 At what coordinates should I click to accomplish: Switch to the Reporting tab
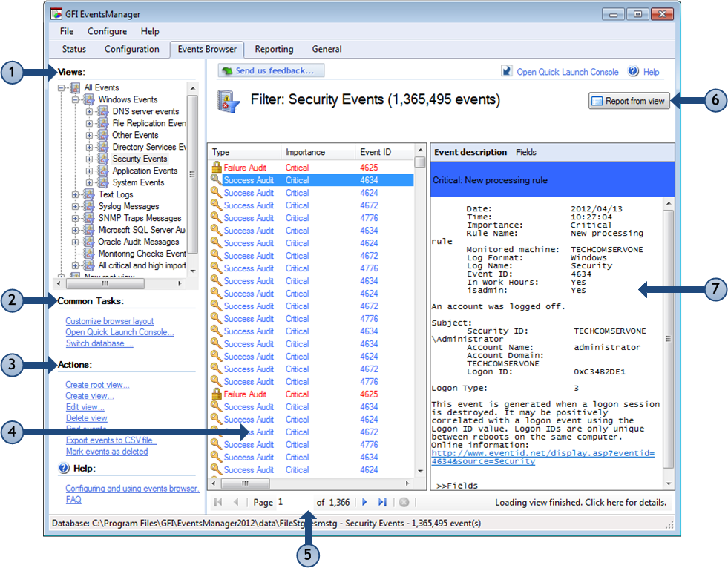pos(274,49)
